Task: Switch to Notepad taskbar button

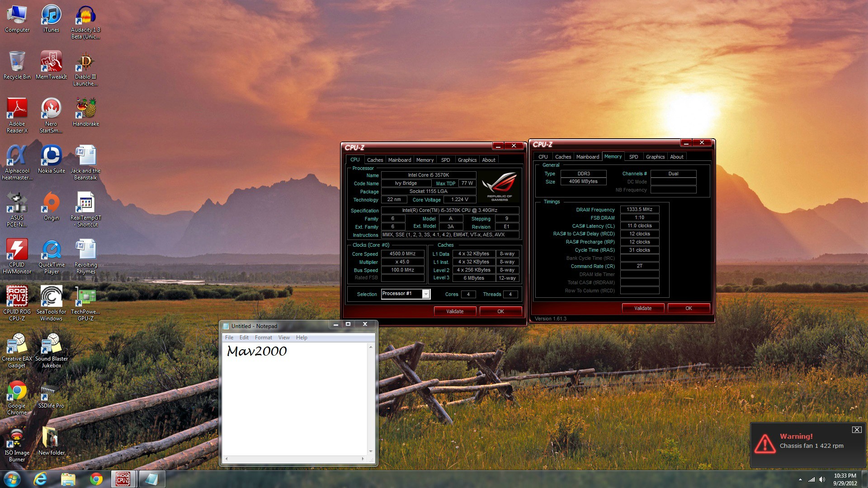Action: tap(151, 479)
